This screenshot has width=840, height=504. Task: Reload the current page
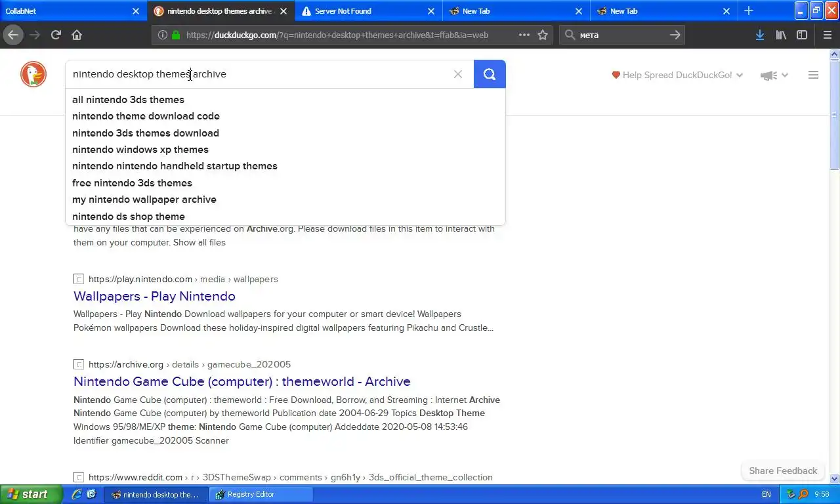[x=56, y=35]
